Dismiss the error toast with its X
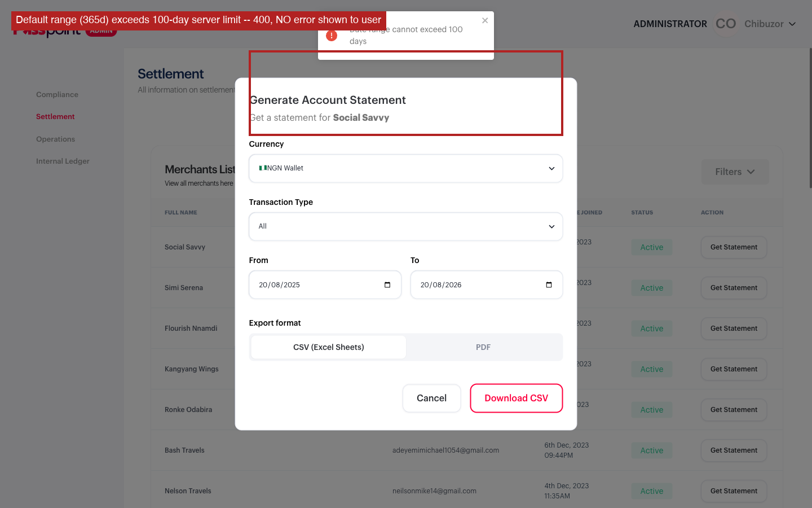 [485, 20]
